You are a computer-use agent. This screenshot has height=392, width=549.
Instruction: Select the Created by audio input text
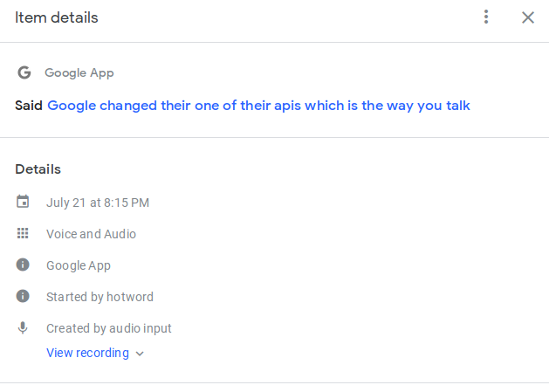tap(109, 328)
